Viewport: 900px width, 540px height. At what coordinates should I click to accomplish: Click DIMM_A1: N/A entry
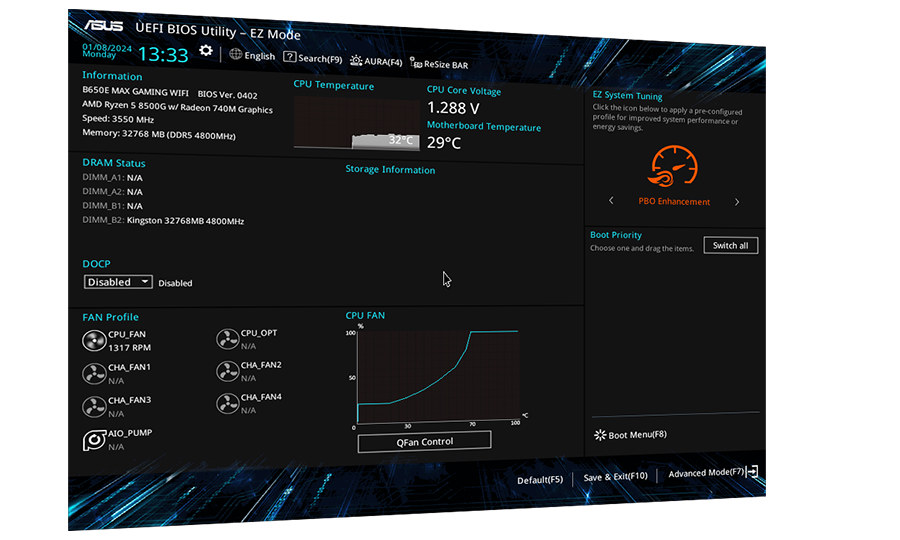coord(112,177)
